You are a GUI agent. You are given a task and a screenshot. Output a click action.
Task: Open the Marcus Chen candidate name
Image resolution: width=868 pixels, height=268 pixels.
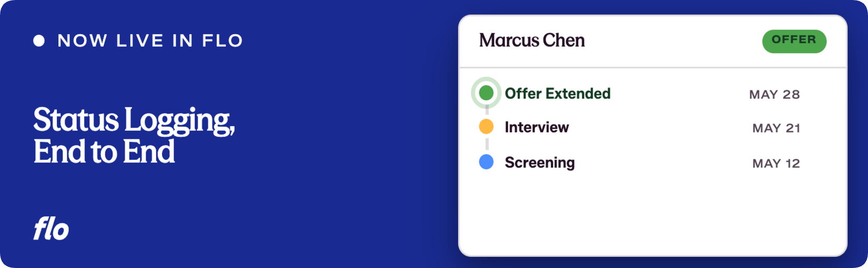(532, 40)
